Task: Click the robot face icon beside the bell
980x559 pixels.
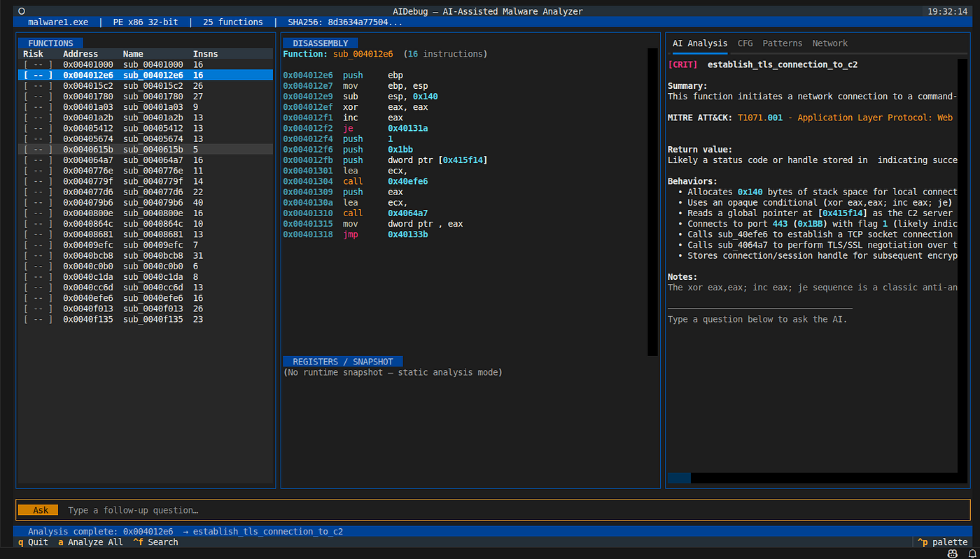Action: click(x=953, y=553)
